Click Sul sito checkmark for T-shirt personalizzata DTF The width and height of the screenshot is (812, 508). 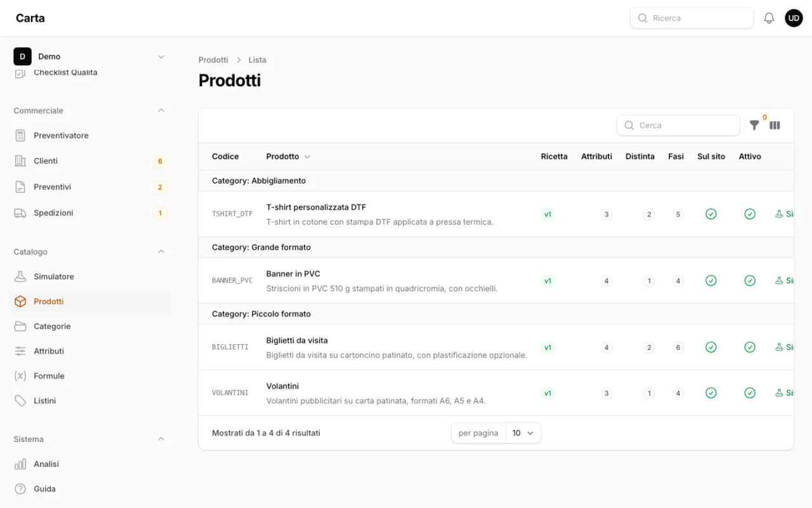(x=711, y=214)
